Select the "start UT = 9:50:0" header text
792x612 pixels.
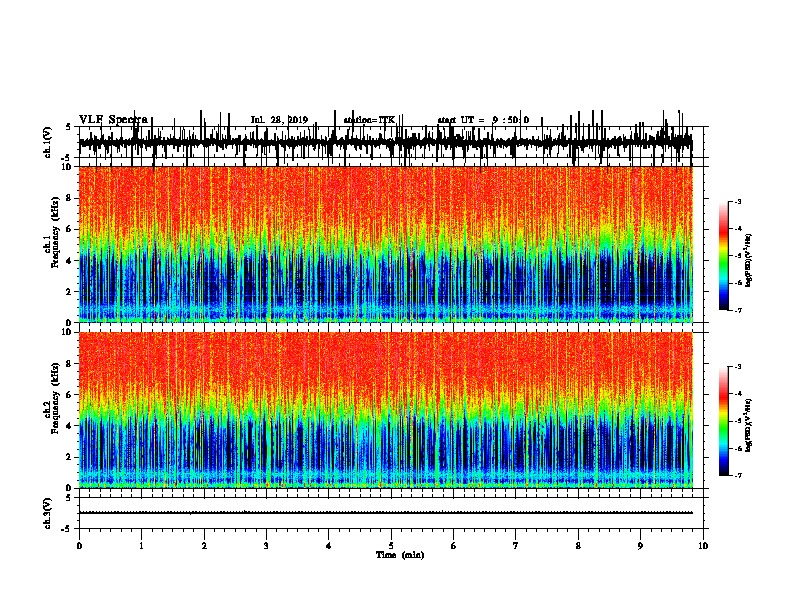pyautogui.click(x=483, y=120)
